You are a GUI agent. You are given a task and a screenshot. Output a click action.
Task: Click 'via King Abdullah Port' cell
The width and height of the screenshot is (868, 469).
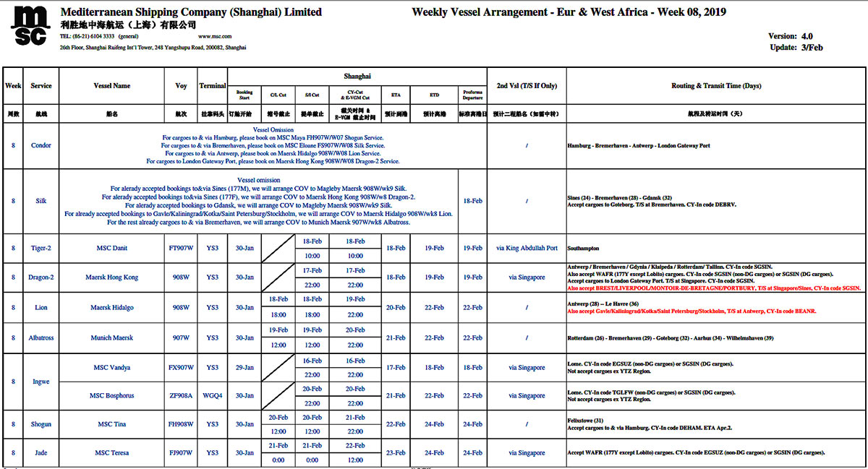pyautogui.click(x=526, y=248)
